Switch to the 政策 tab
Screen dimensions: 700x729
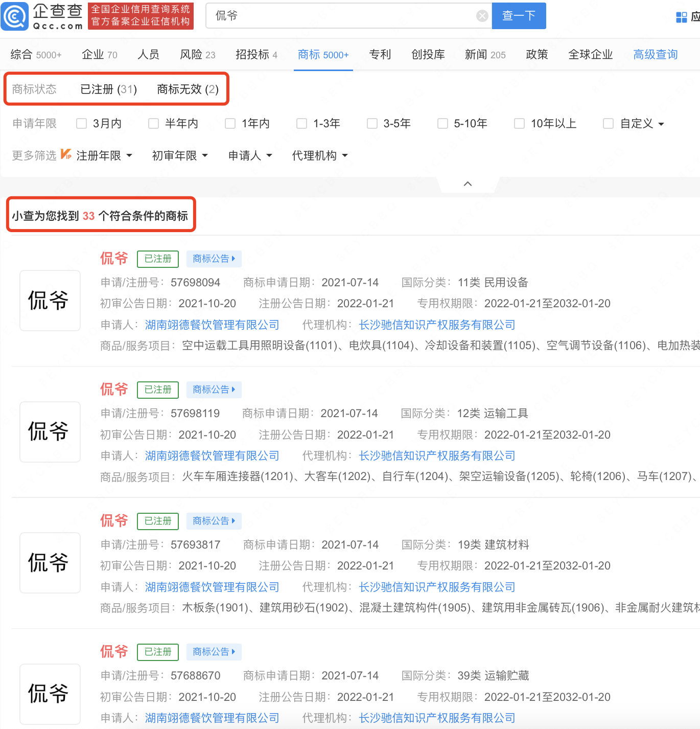coord(537,54)
